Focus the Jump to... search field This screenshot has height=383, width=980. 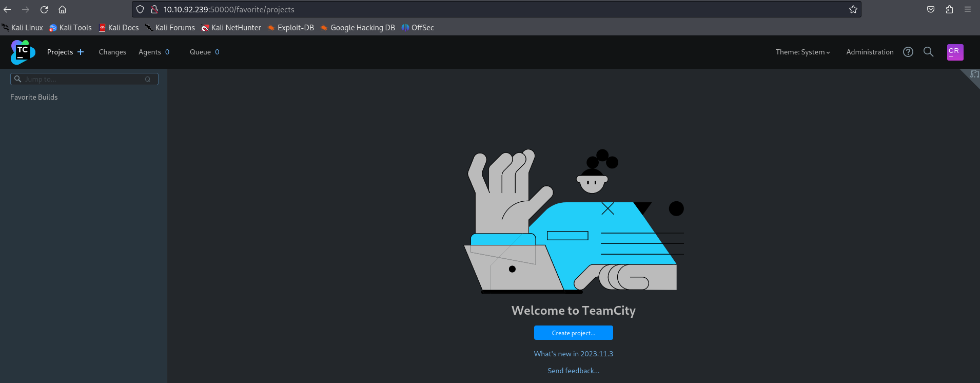(x=84, y=79)
